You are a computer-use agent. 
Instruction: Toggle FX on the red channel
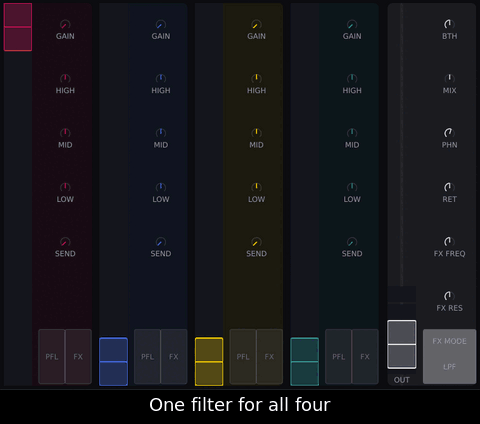click(x=78, y=357)
